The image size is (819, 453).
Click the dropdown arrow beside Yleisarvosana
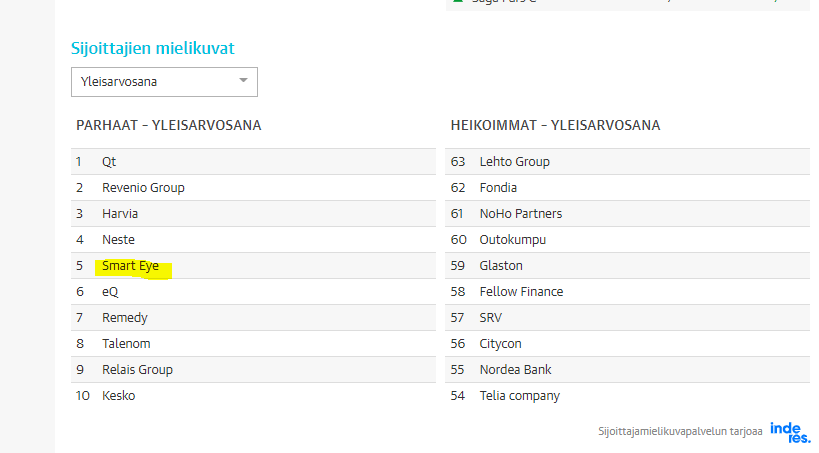pyautogui.click(x=243, y=80)
